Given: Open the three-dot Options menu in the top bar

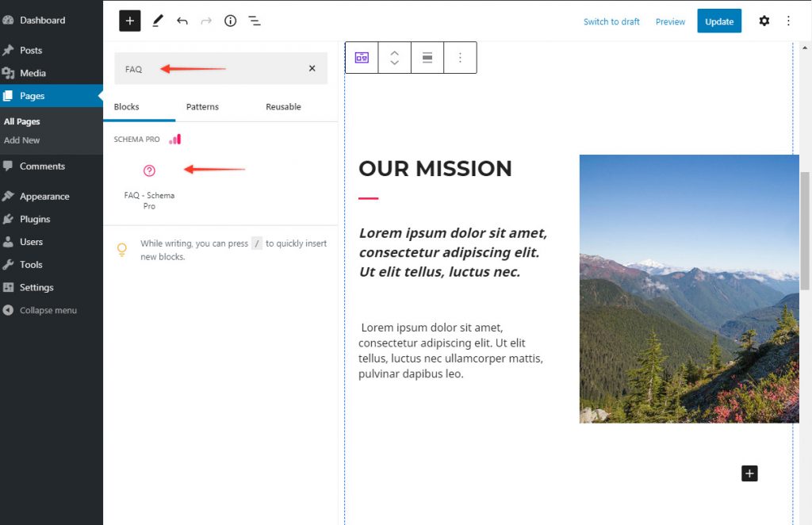Looking at the screenshot, I should [x=788, y=21].
